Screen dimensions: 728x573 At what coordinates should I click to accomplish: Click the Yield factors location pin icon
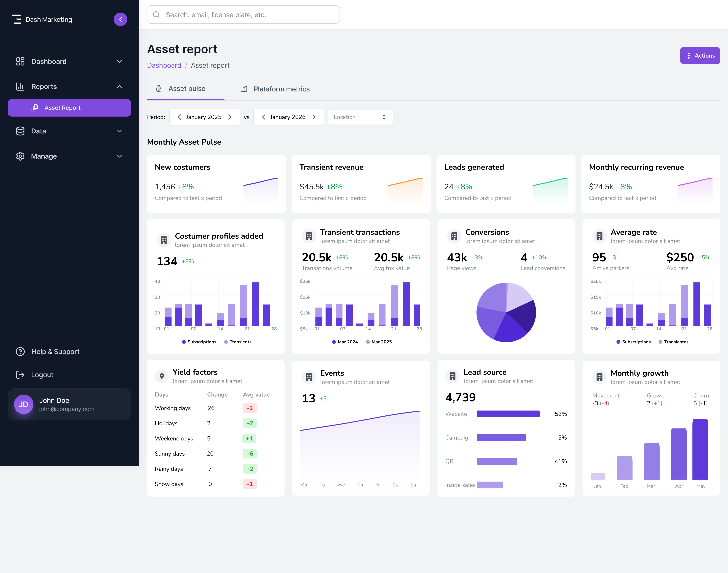coord(162,376)
